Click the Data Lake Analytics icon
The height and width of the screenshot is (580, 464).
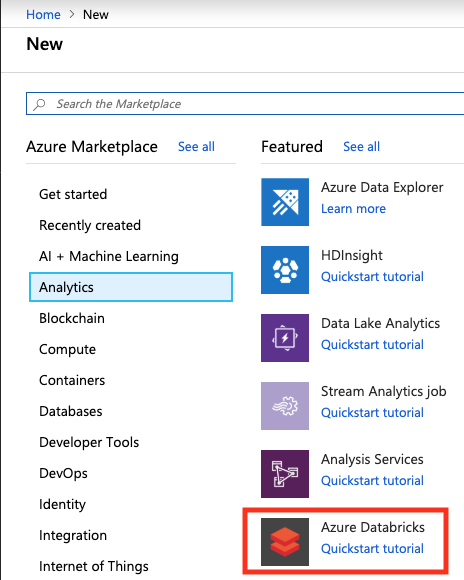285,338
